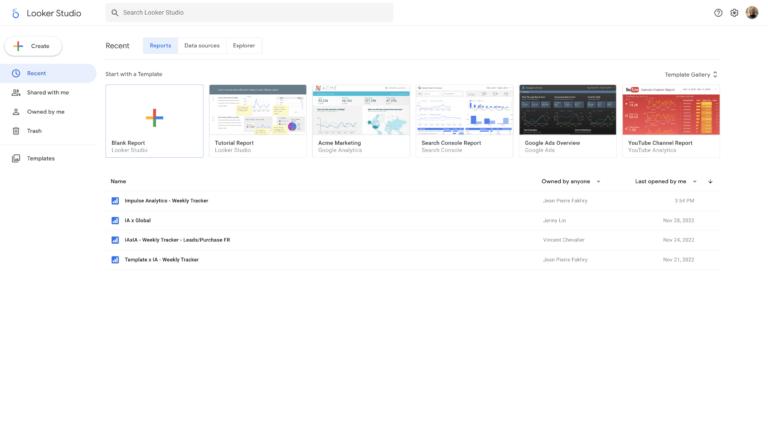Open the Google Ads Overview template thumbnail
Image resolution: width=768 pixels, height=438 pixels.
[x=568, y=110]
